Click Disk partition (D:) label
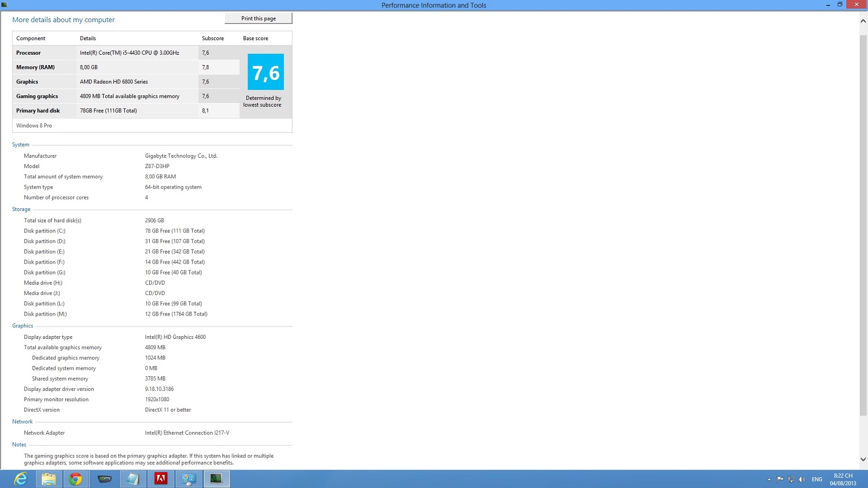868x488 pixels. 44,241
